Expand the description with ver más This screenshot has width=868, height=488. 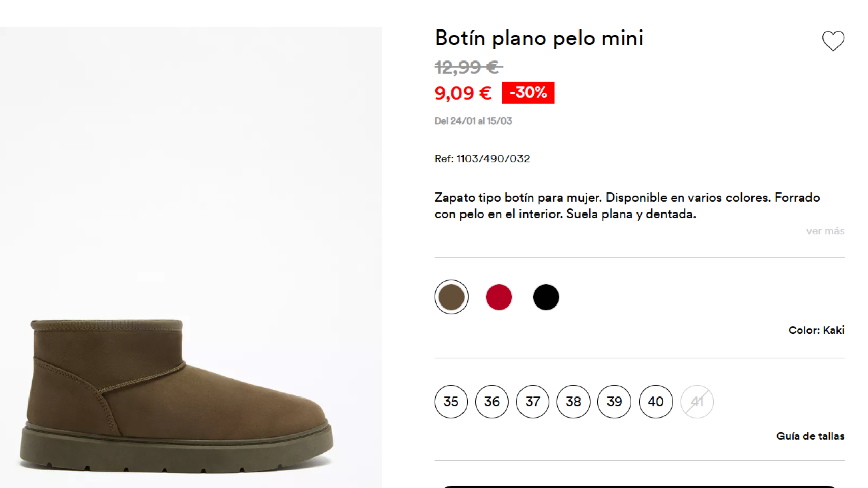point(825,231)
